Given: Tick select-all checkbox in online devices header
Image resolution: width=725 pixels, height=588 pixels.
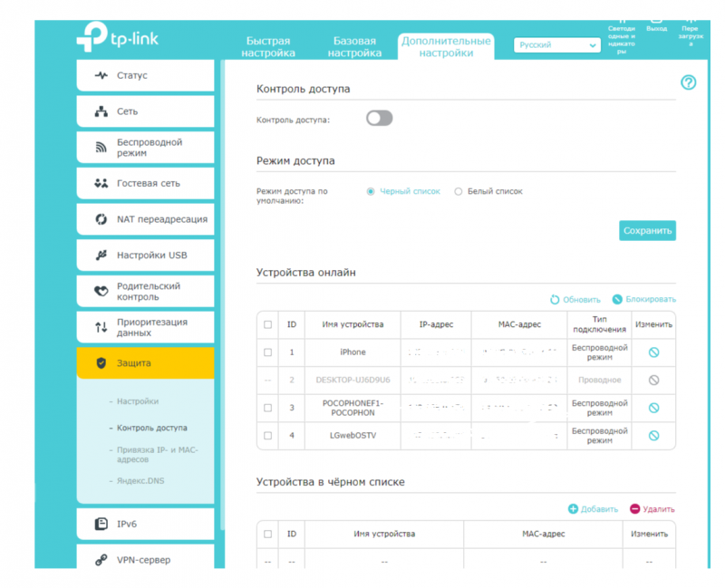Looking at the screenshot, I should tap(267, 324).
